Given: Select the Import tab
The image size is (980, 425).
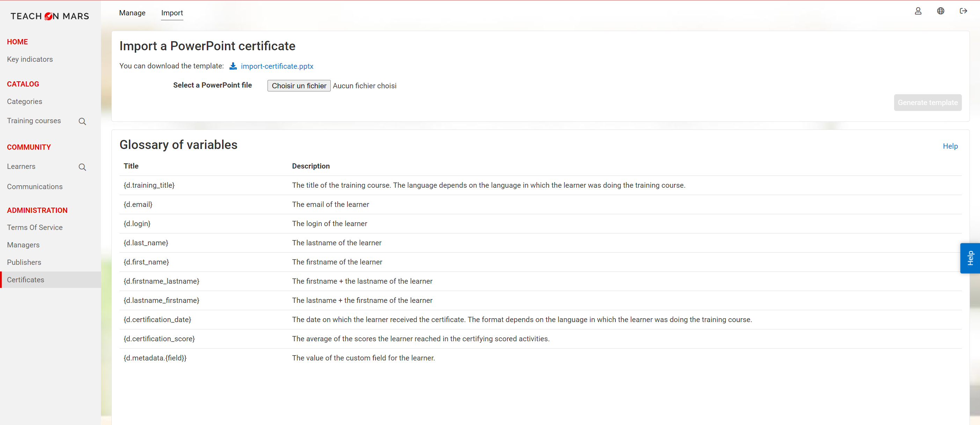Looking at the screenshot, I should pos(172,13).
